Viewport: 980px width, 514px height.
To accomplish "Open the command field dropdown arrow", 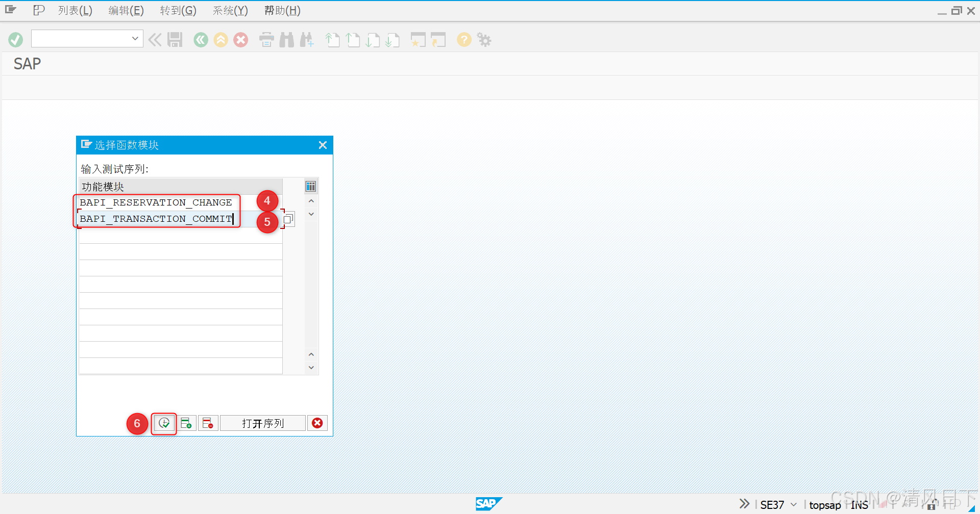I will [135, 38].
